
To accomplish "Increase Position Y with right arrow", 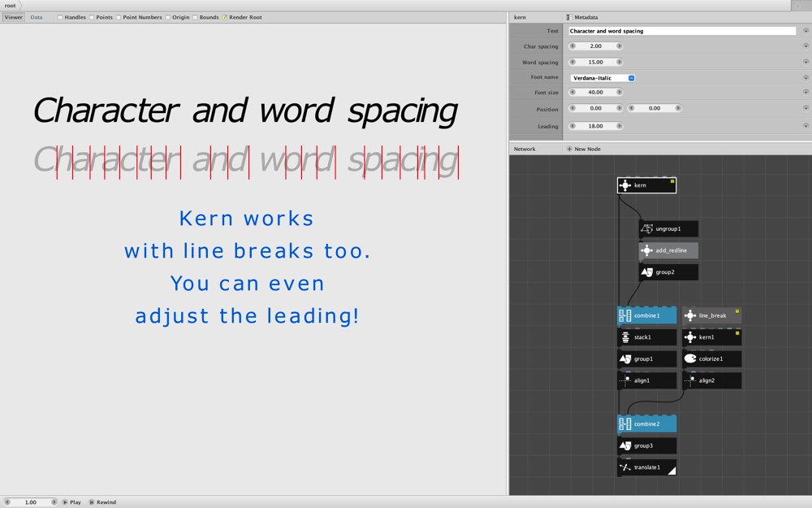I will 677,108.
